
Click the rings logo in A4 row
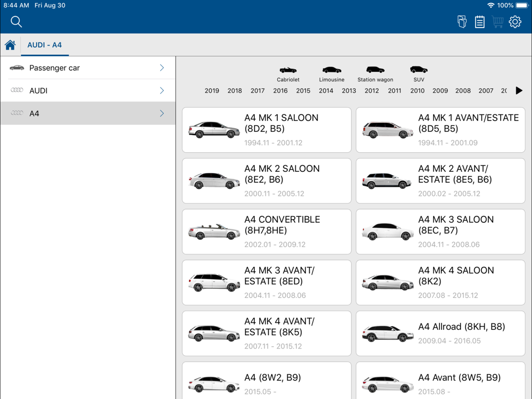(16, 113)
